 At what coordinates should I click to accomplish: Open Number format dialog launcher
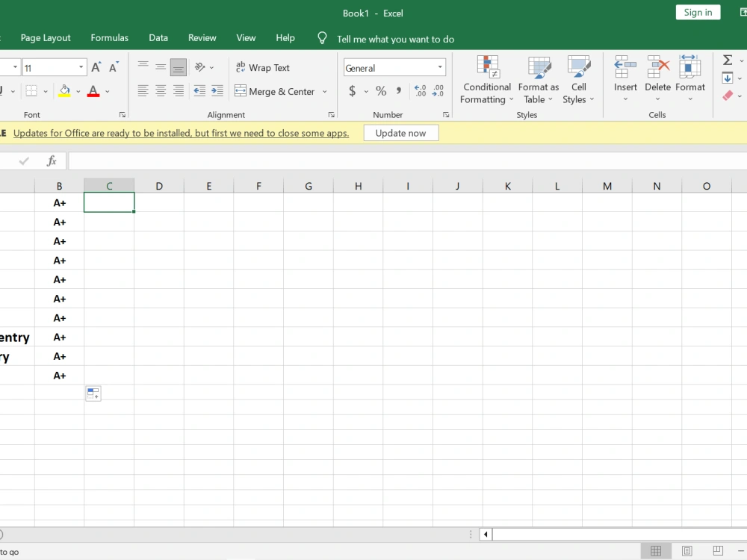446,115
